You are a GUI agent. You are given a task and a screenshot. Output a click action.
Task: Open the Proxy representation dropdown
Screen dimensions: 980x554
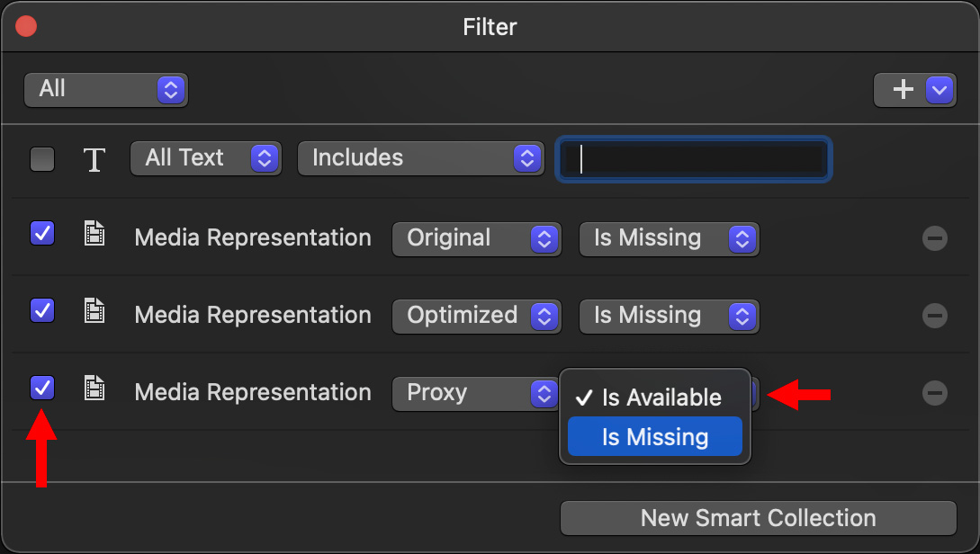point(476,394)
